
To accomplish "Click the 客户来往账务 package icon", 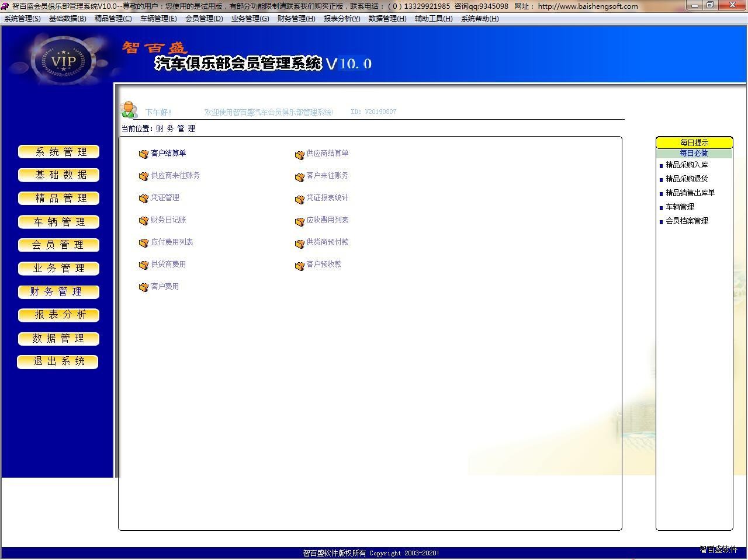I will point(300,176).
